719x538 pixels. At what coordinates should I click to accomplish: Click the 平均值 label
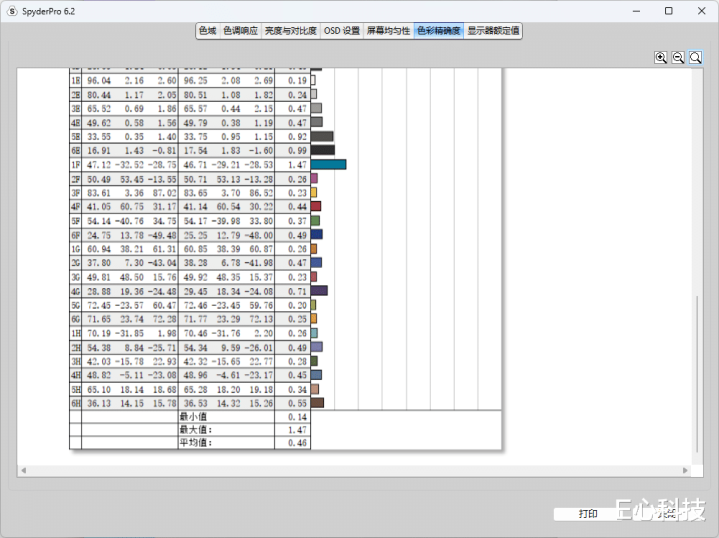196,443
